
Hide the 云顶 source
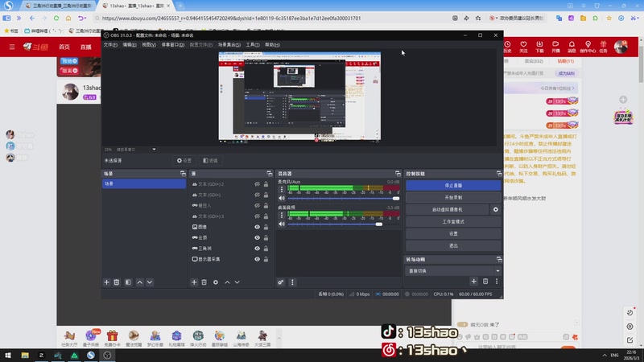click(257, 237)
